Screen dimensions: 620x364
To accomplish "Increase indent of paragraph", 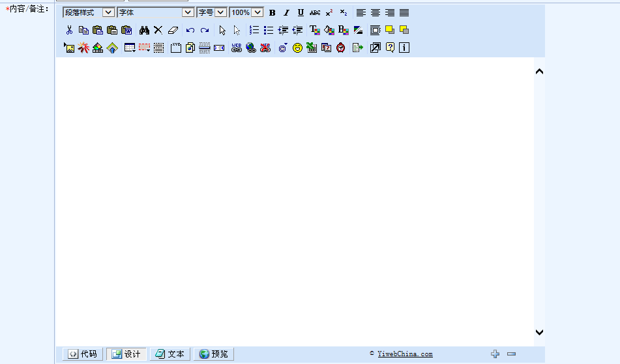I will [x=283, y=30].
